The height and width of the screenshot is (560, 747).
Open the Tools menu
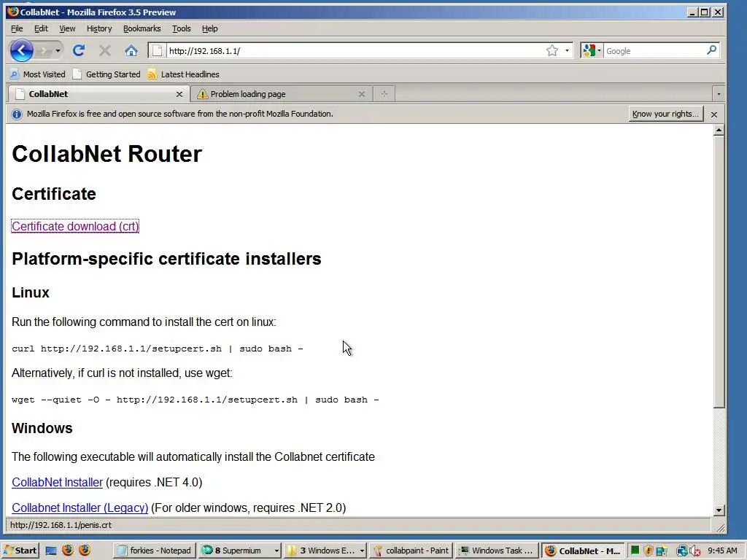181,28
